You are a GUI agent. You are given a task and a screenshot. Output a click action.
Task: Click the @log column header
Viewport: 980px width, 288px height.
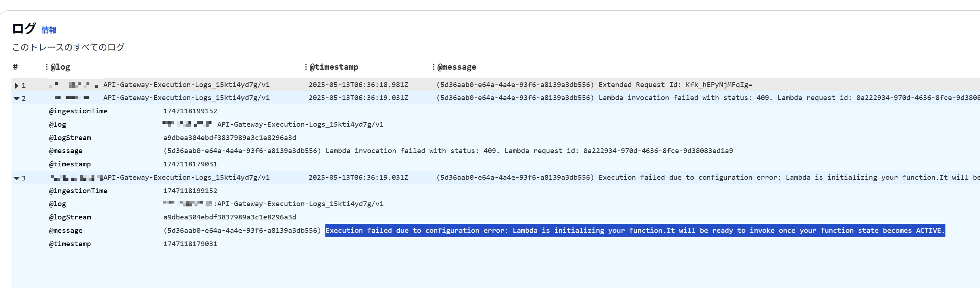click(60, 67)
